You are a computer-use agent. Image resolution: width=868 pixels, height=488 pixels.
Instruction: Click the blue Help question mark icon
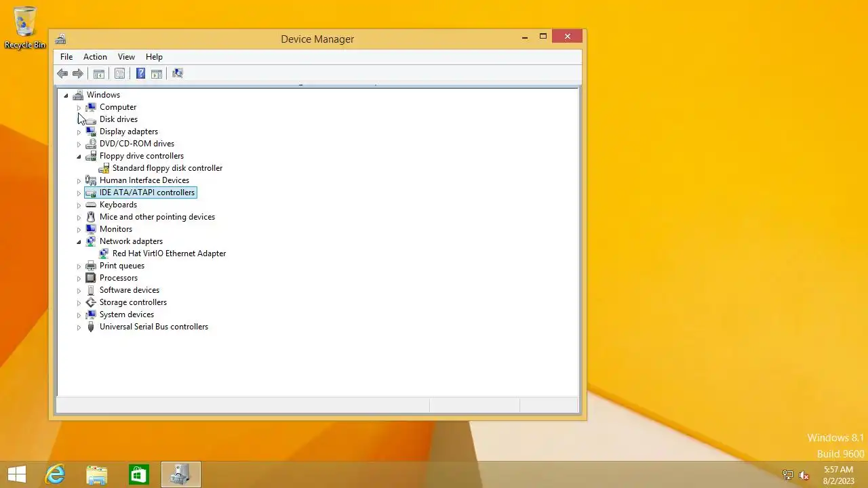[140, 73]
